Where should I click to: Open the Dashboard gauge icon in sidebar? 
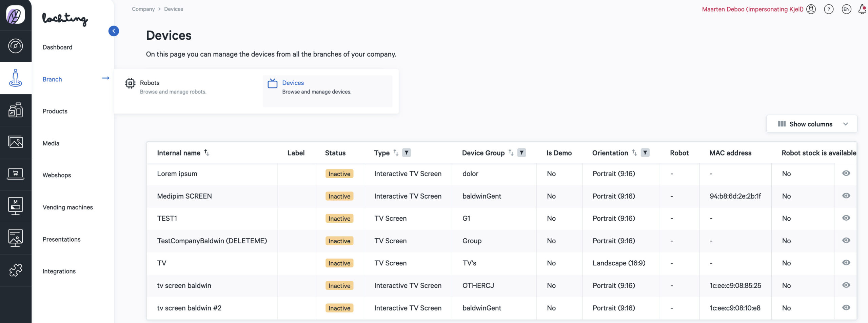pos(16,46)
